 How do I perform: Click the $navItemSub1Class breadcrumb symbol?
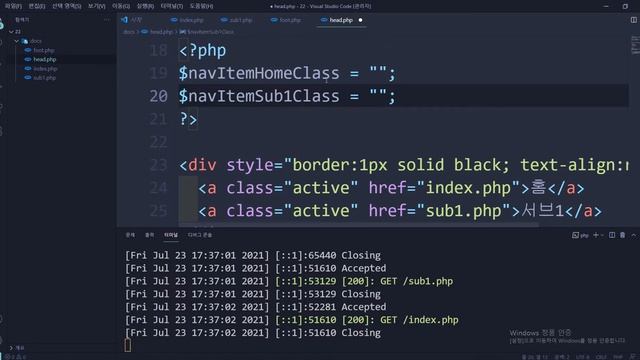click(x=211, y=32)
